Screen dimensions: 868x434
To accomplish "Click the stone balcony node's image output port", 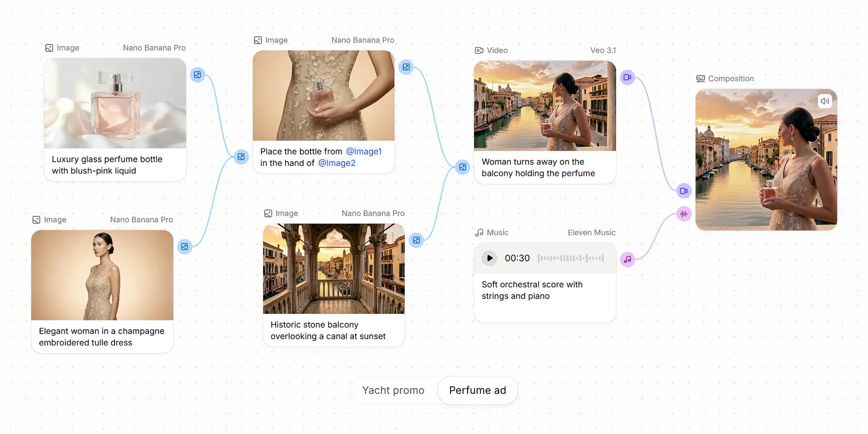I will (416, 240).
